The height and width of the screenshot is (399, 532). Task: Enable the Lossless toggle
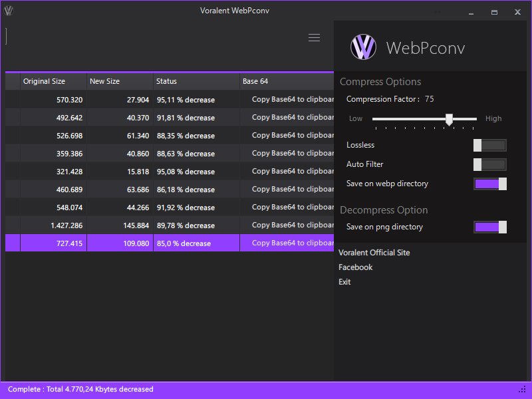[x=490, y=145]
